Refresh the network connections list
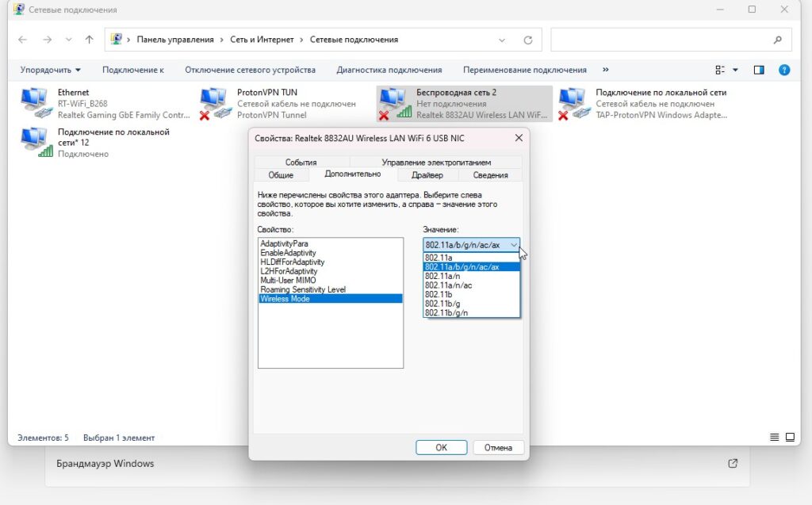The image size is (812, 505). point(528,39)
